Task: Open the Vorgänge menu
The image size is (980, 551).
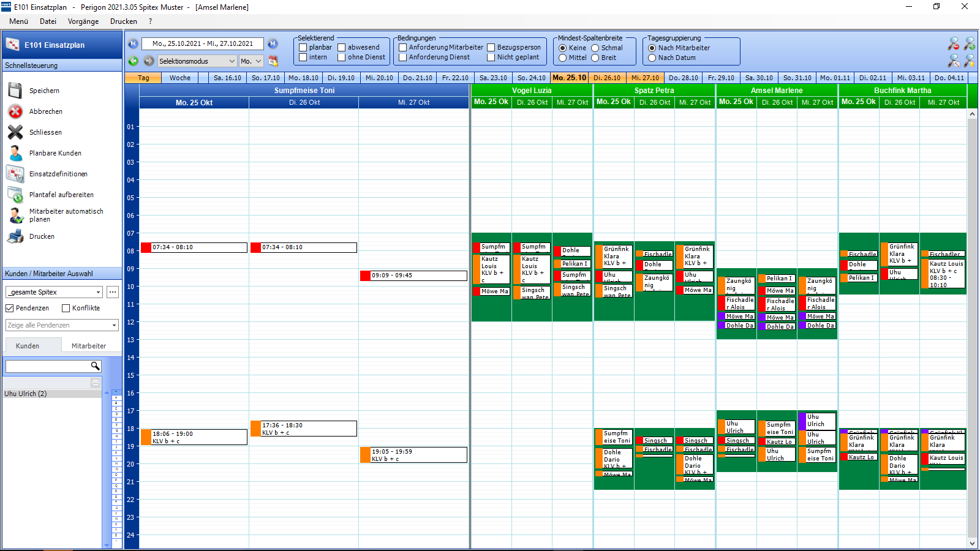Action: (83, 21)
